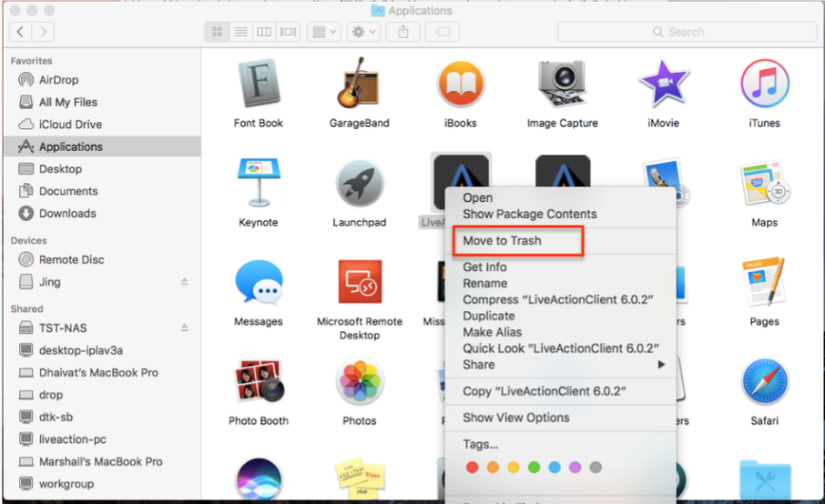Select the Microsoft Remote Desktop icon

360,282
